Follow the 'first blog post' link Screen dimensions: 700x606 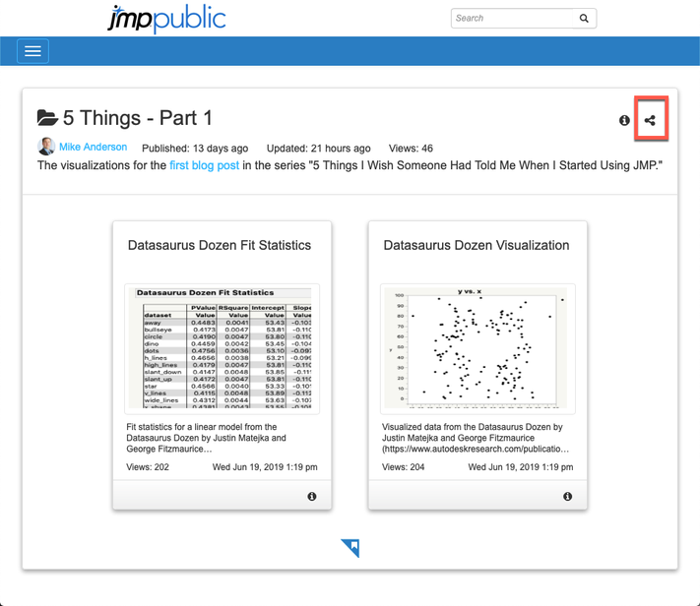coord(205,165)
